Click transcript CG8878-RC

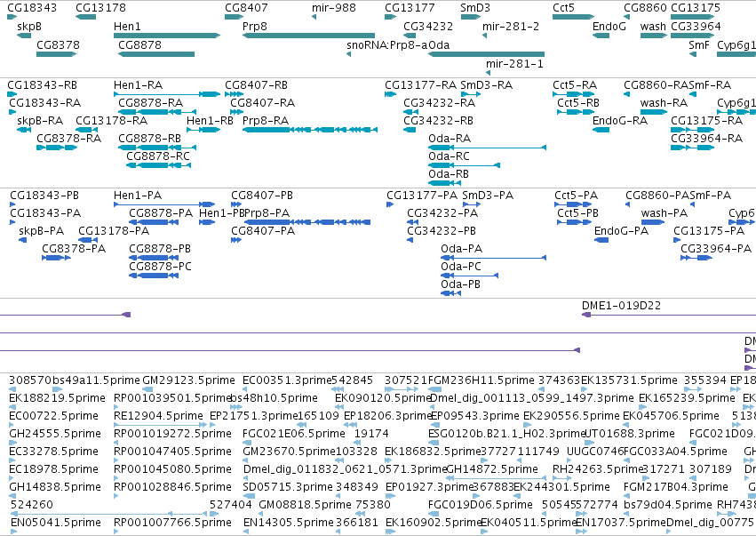(x=158, y=156)
